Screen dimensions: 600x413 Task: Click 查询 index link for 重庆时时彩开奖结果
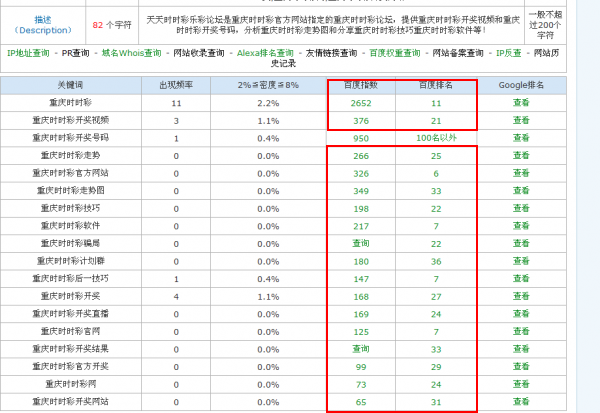(x=361, y=349)
